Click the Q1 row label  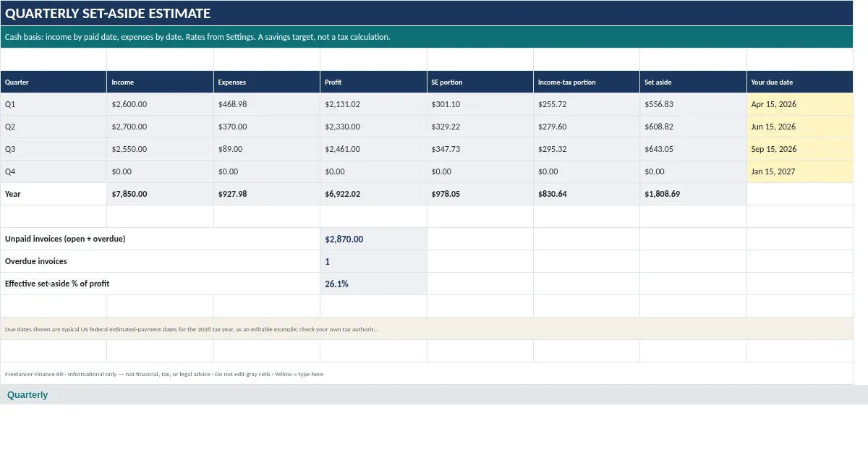pyautogui.click(x=54, y=104)
